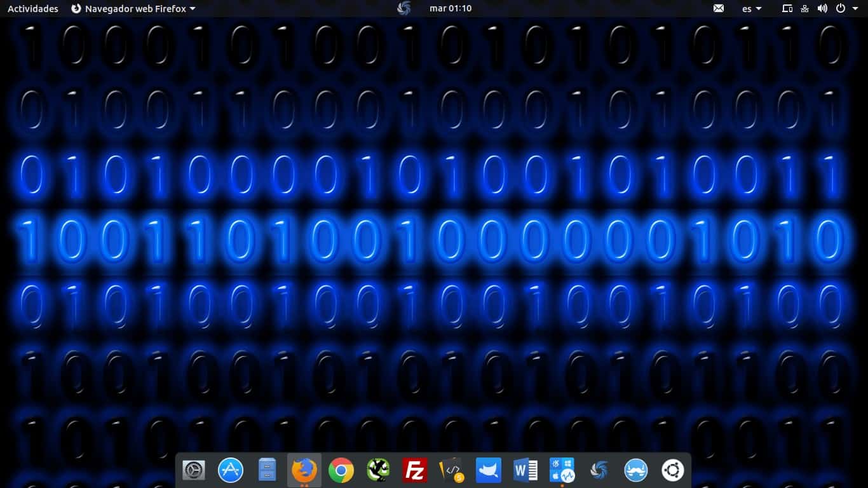The width and height of the screenshot is (868, 488).
Task: Launch Microsoft Word from the dock
Action: pos(525,470)
